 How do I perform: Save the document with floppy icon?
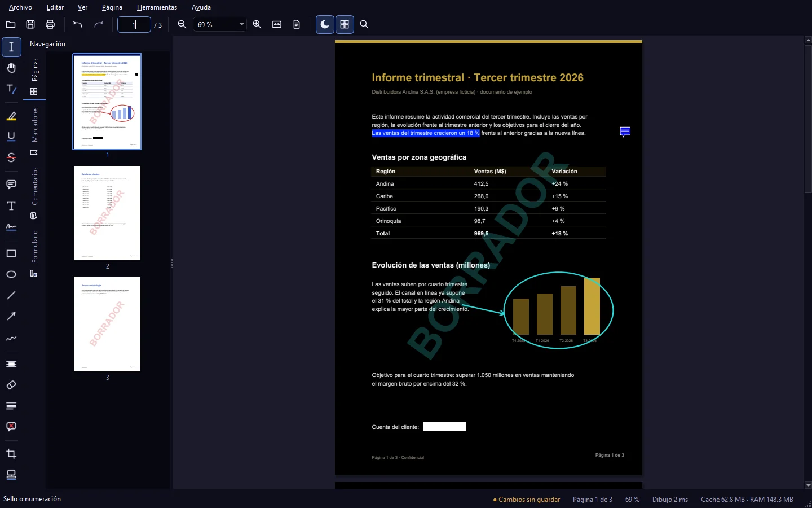(x=30, y=24)
